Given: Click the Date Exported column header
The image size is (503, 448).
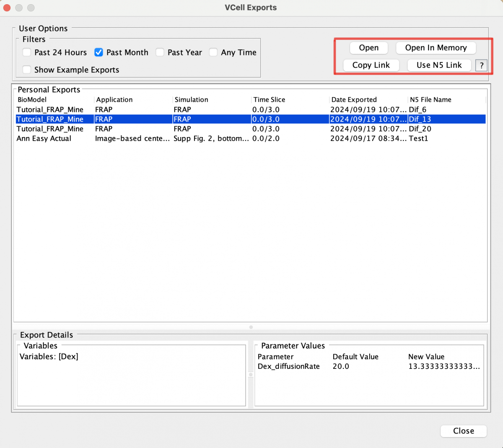Looking at the screenshot, I should pyautogui.click(x=354, y=99).
